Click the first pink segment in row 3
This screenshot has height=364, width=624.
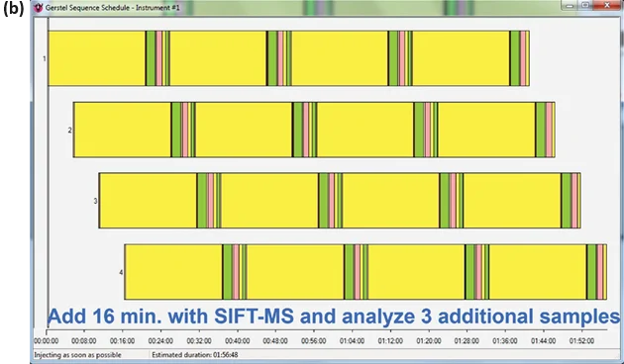tap(211, 200)
